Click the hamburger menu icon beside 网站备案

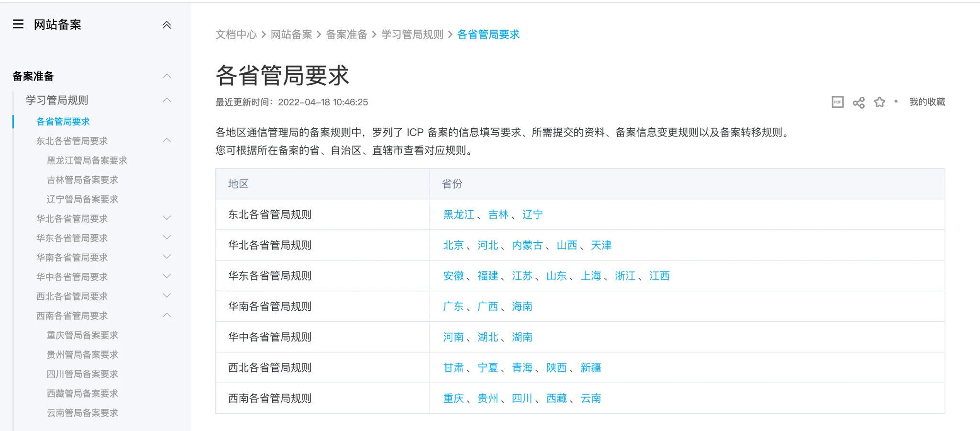pyautogui.click(x=18, y=24)
